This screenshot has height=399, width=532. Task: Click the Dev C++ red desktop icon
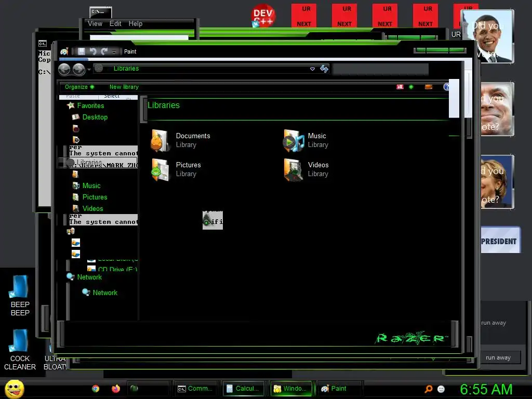pos(263,16)
